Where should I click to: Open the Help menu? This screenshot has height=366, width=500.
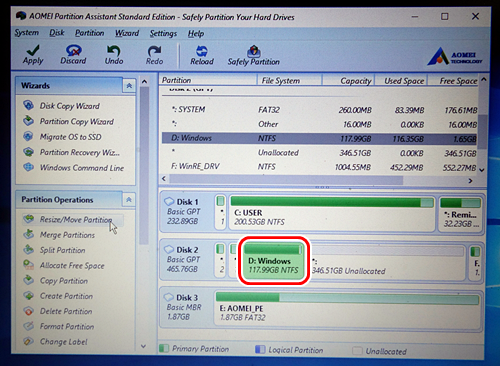pos(196,34)
